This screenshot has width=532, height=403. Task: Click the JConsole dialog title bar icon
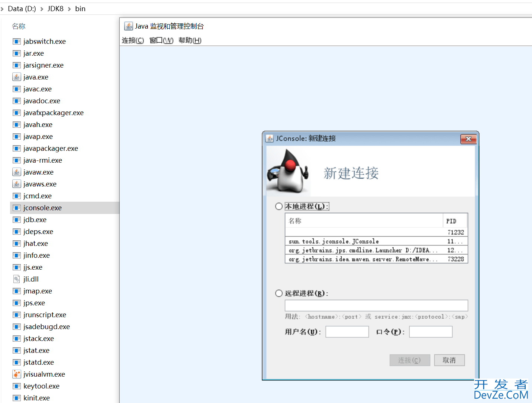pos(270,139)
